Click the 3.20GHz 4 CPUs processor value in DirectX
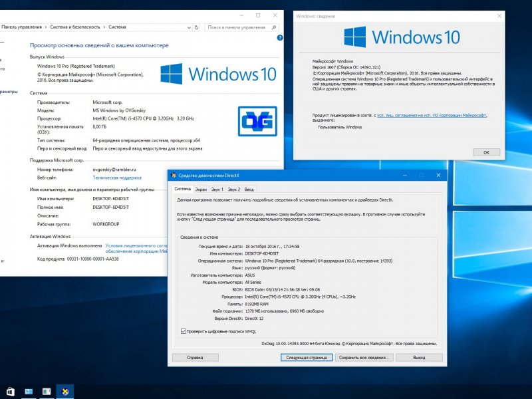This screenshot has height=399, width=532. pos(301,297)
